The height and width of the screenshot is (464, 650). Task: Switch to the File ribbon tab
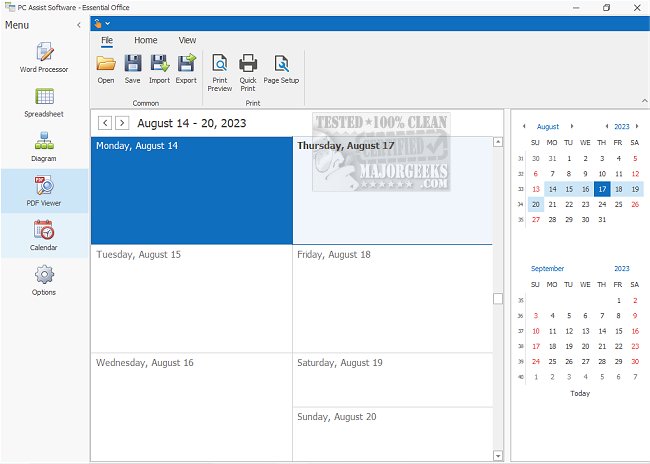(x=107, y=40)
